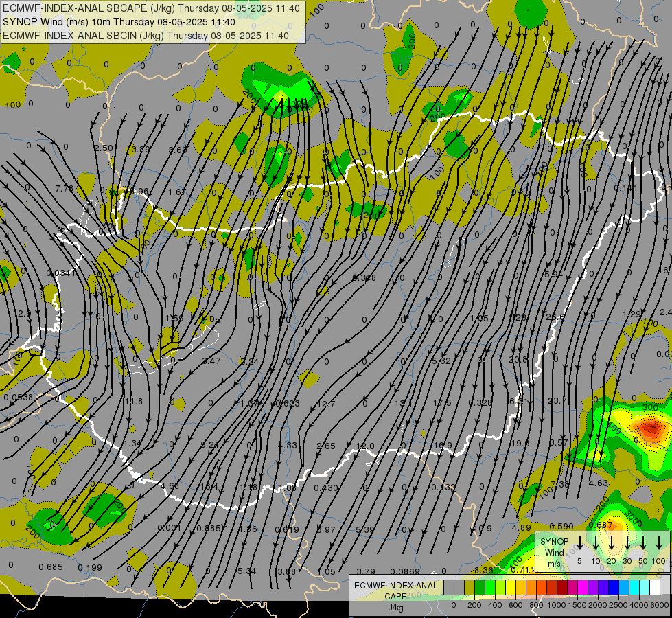Click the 'J/kg' unit label in CAPE legend
This screenshot has height=618, width=672.
click(x=395, y=608)
